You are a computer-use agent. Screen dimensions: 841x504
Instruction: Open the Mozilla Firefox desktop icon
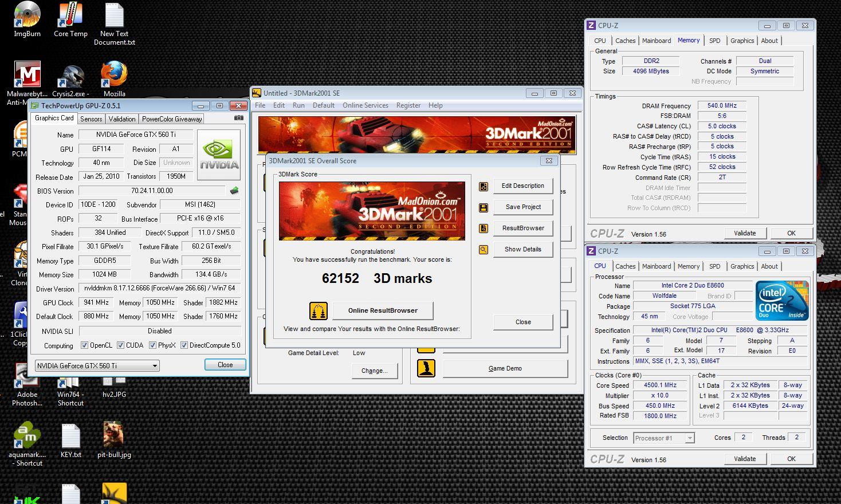point(114,79)
